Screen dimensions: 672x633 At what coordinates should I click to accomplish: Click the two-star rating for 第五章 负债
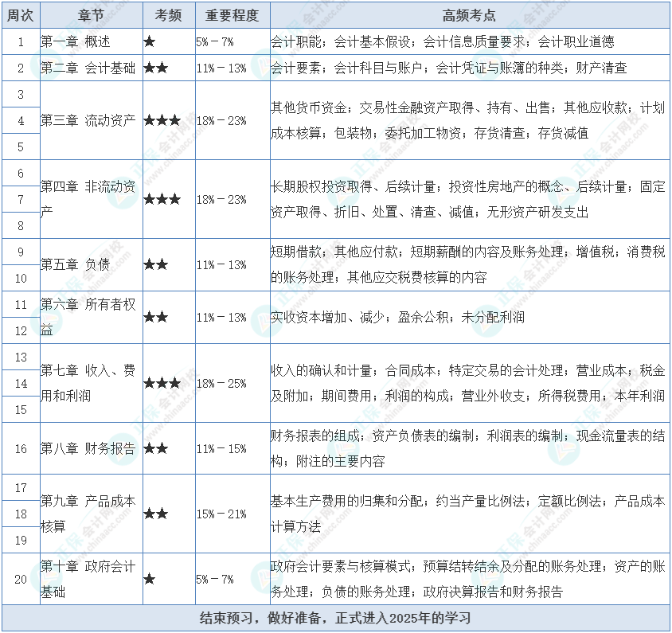[x=155, y=264]
